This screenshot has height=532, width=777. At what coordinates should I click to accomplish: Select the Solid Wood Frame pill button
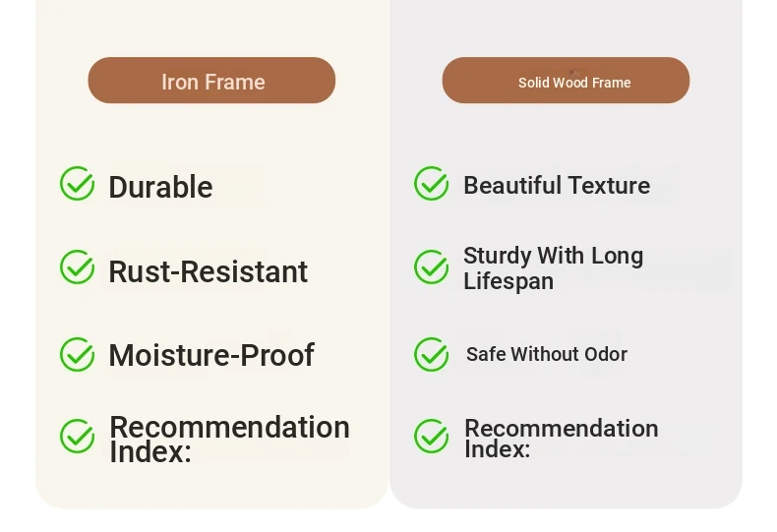[566, 81]
